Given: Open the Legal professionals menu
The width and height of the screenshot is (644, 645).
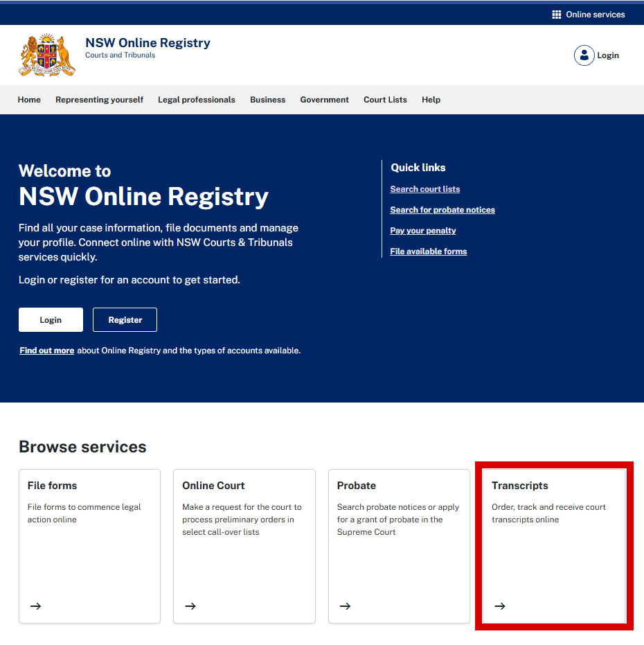Looking at the screenshot, I should [197, 100].
